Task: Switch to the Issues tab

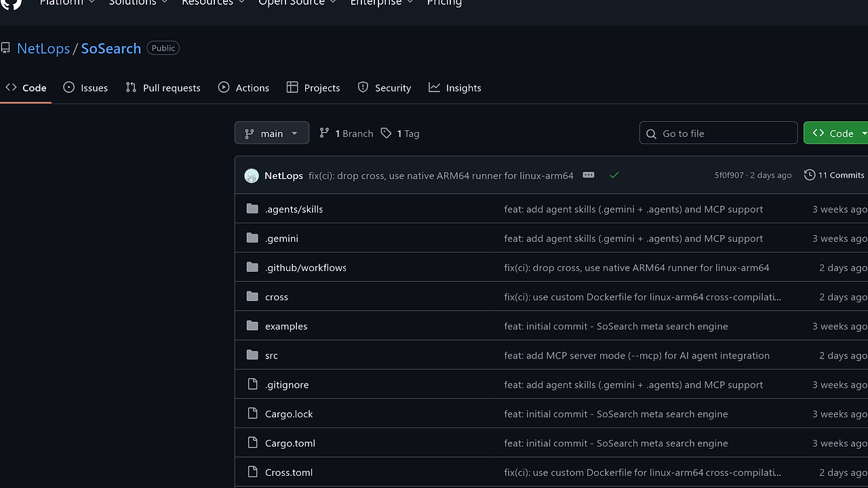Action: pos(85,87)
